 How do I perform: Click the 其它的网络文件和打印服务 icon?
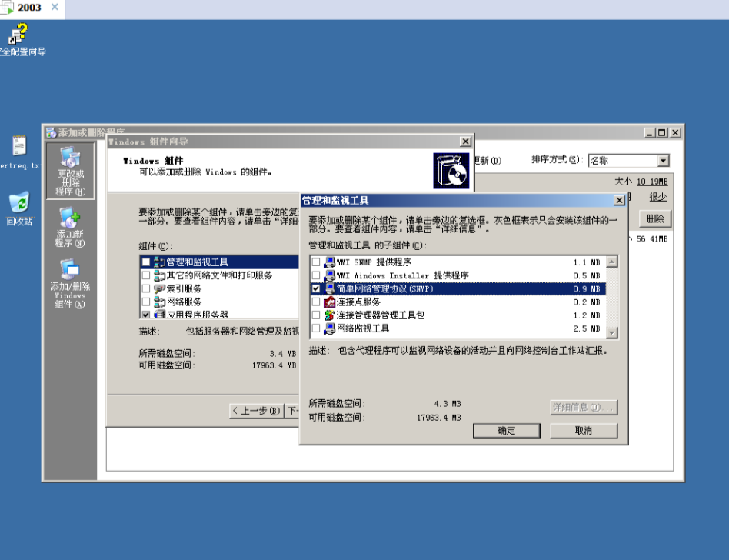(x=159, y=275)
